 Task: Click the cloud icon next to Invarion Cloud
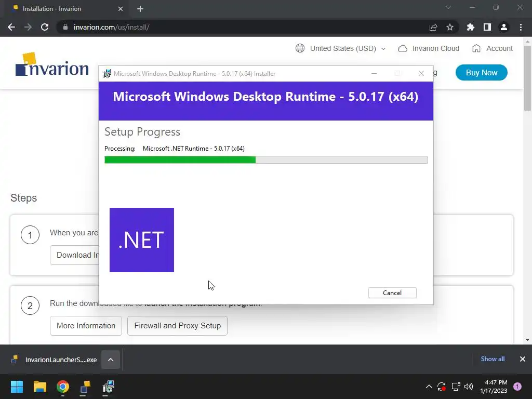[x=403, y=48]
